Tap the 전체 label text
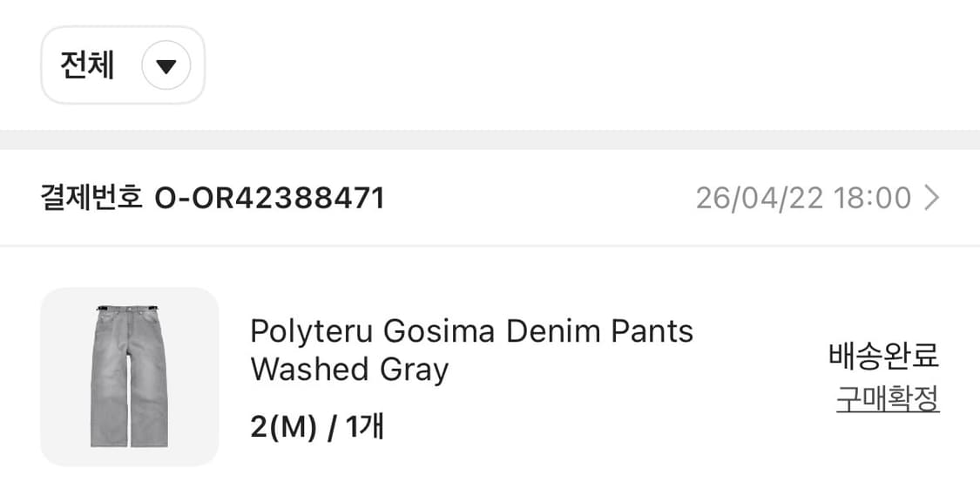 87,65
